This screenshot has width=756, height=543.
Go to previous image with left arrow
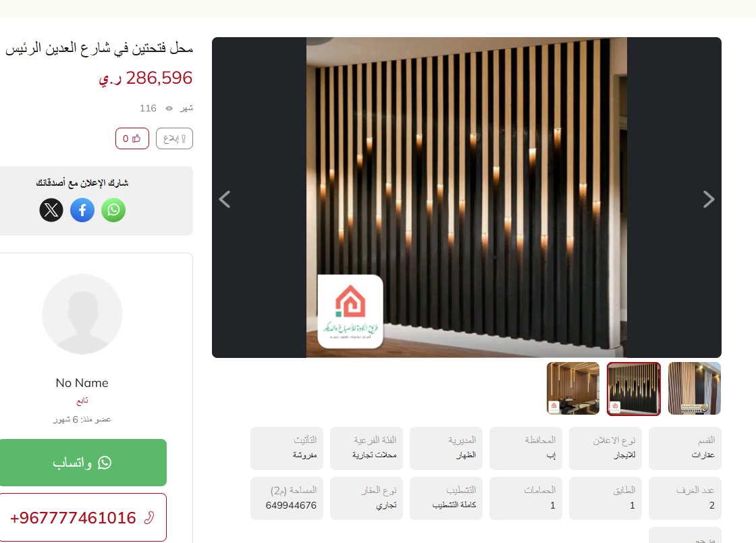pos(225,199)
